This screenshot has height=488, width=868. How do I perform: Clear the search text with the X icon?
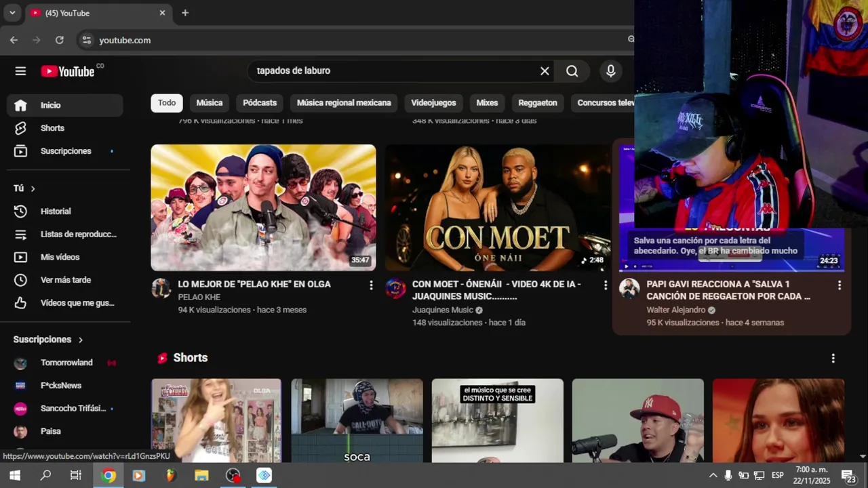545,70
